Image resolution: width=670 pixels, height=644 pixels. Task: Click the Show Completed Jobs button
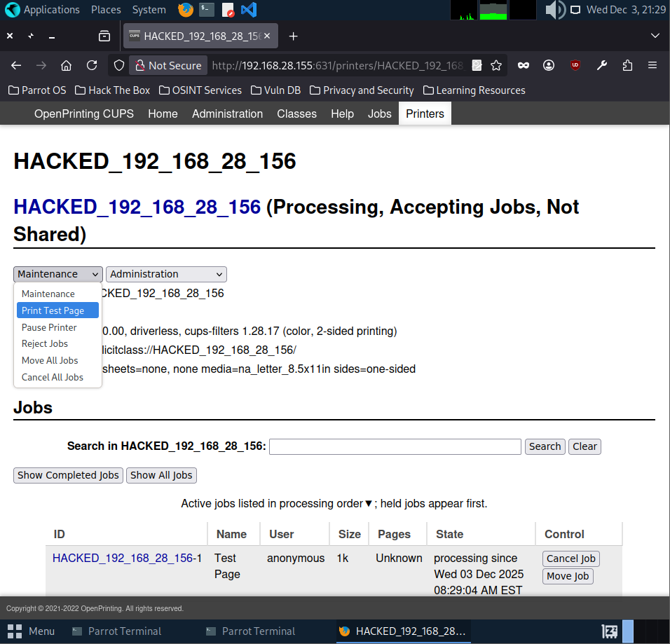click(68, 475)
